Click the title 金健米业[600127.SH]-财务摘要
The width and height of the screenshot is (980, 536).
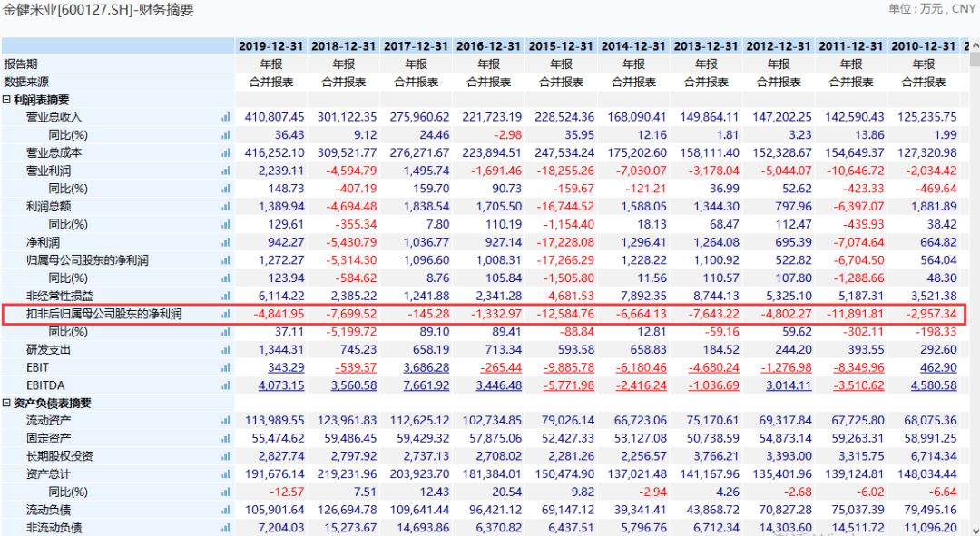click(98, 10)
